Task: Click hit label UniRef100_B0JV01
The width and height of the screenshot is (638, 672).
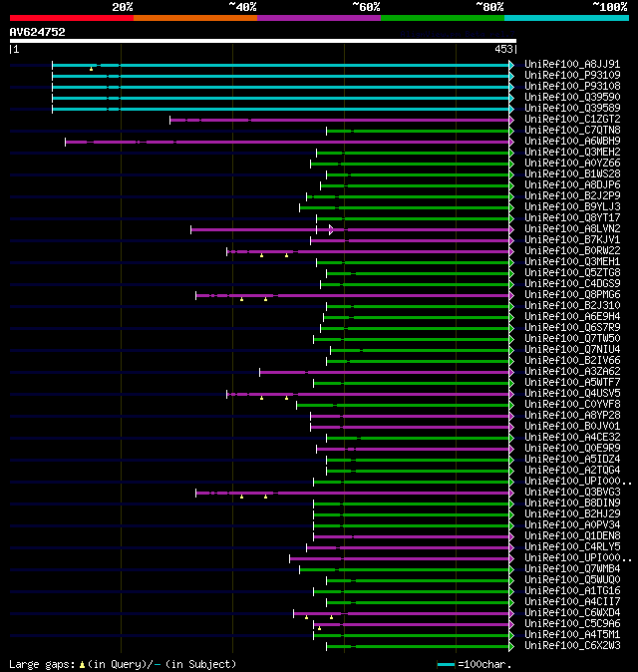Action: (x=572, y=427)
